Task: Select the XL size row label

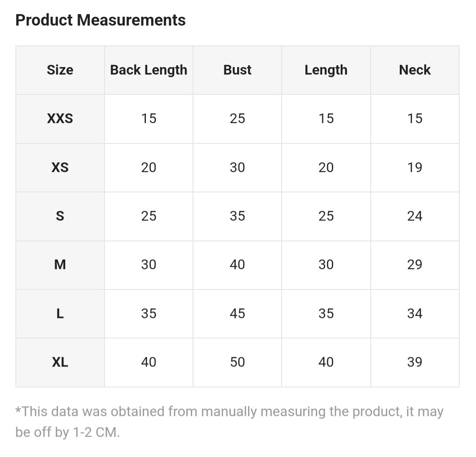Action: [x=60, y=362]
